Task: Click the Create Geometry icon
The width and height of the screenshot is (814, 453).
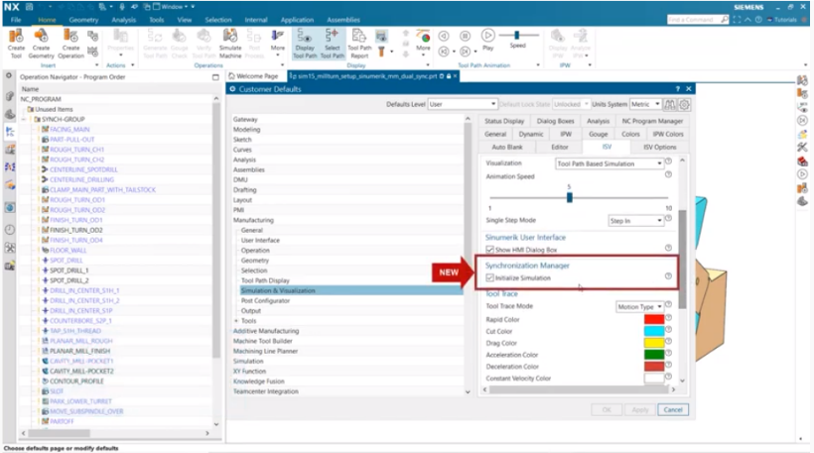Action: [41, 44]
